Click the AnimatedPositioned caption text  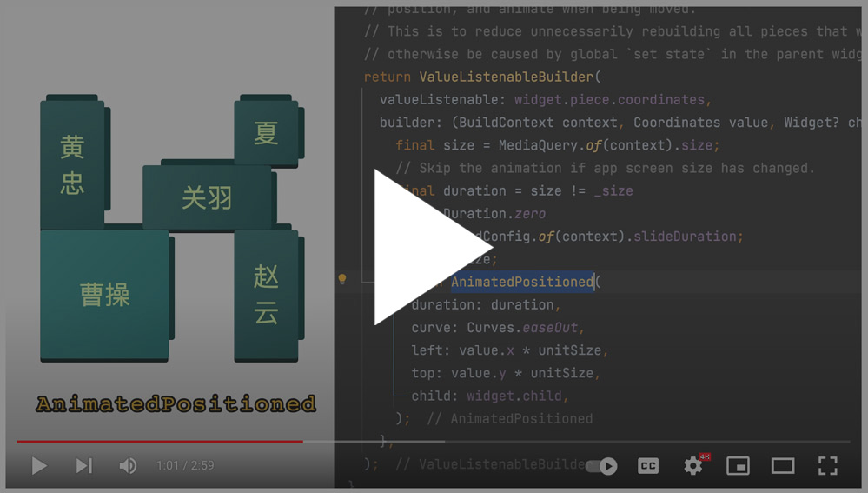pos(176,404)
